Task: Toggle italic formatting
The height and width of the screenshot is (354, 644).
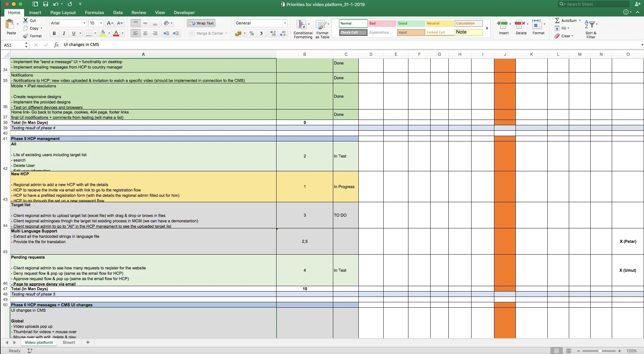Action: coord(64,33)
